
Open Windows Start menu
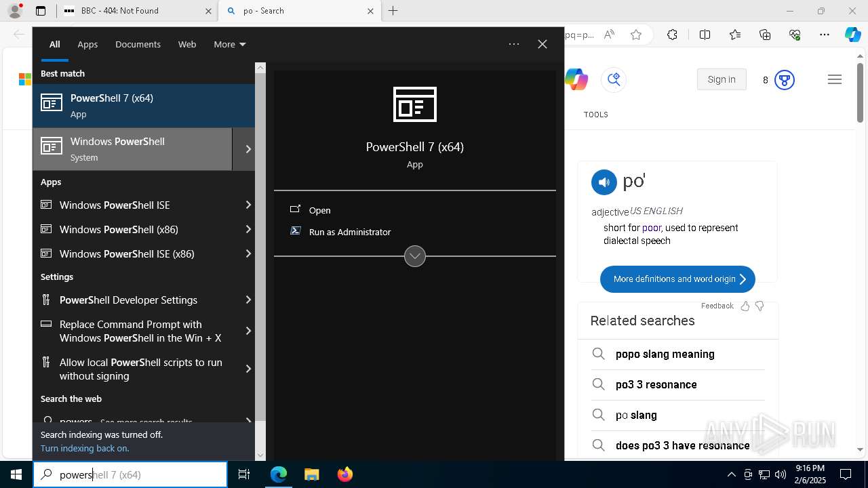(16, 474)
